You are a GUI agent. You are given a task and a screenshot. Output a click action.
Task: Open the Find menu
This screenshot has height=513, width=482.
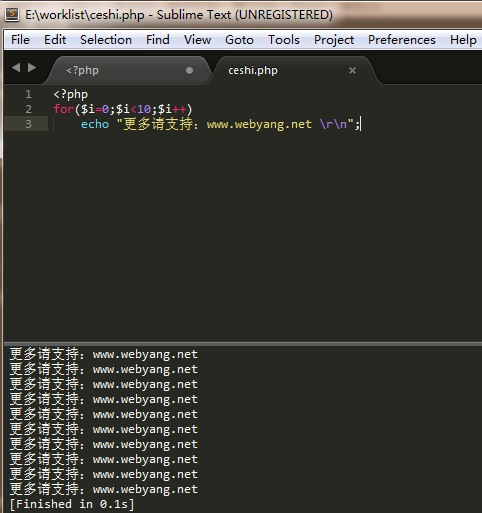[158, 40]
